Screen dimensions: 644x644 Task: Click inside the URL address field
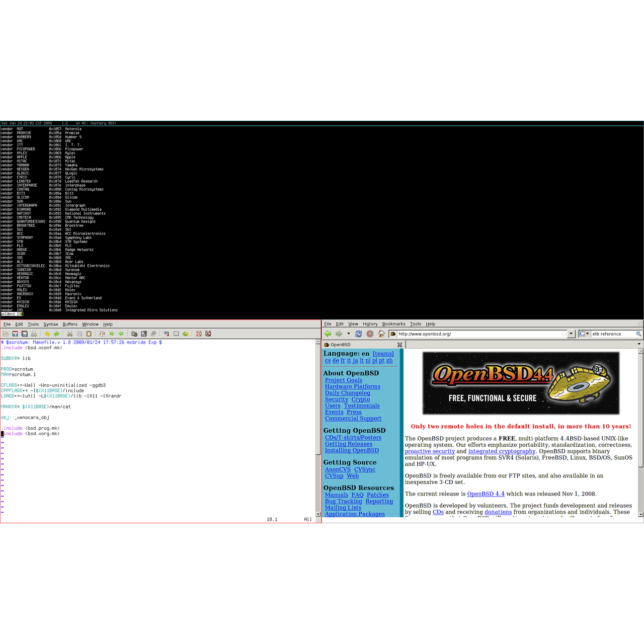pyautogui.click(x=478, y=334)
